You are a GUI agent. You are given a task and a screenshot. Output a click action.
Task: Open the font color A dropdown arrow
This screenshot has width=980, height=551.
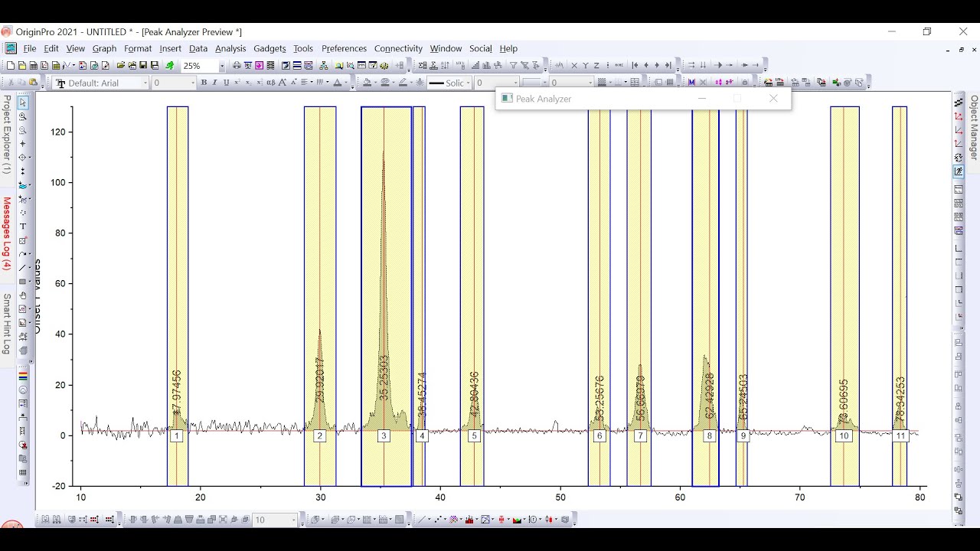(x=345, y=83)
